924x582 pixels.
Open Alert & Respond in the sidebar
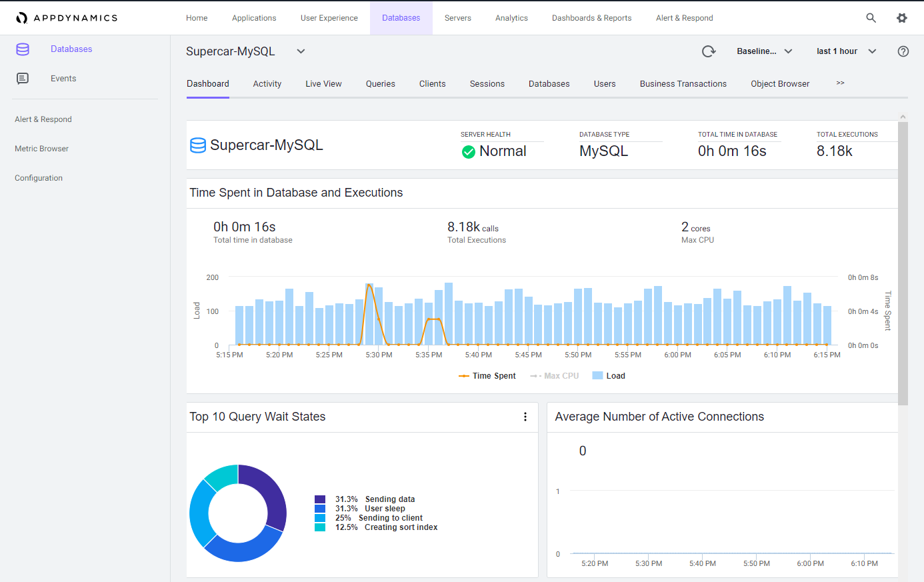pyautogui.click(x=43, y=119)
